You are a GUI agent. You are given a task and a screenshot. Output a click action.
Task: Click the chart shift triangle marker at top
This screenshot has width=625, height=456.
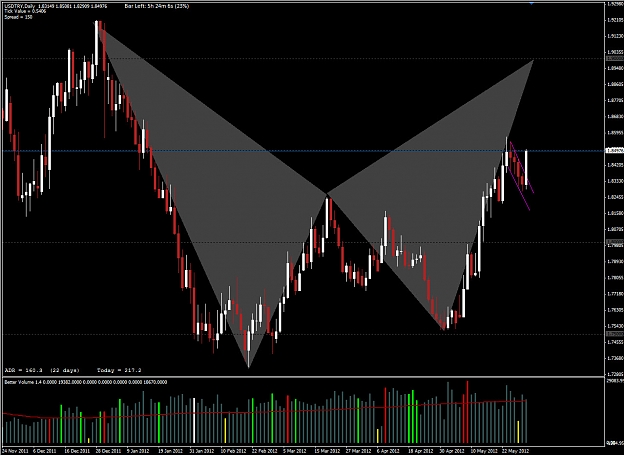(531, 3)
